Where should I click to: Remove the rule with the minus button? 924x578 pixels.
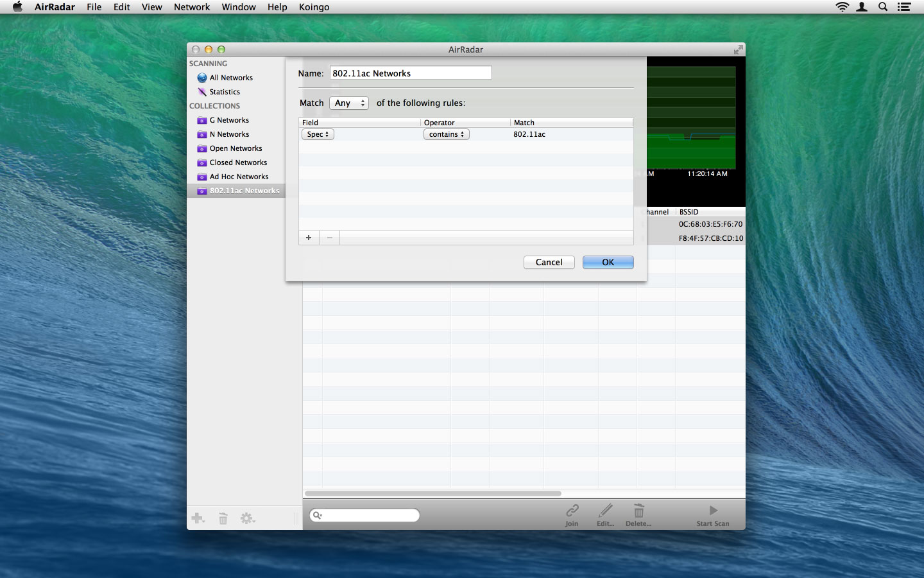[x=330, y=238]
